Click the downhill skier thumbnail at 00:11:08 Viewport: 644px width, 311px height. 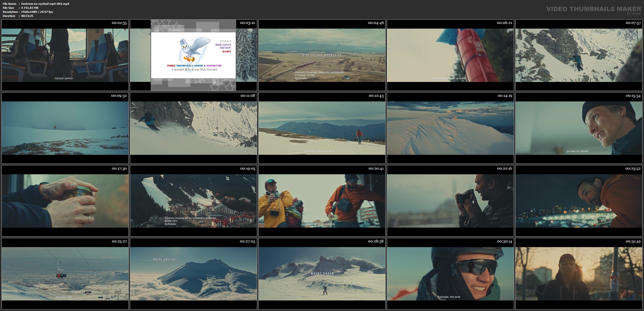tap(193, 128)
